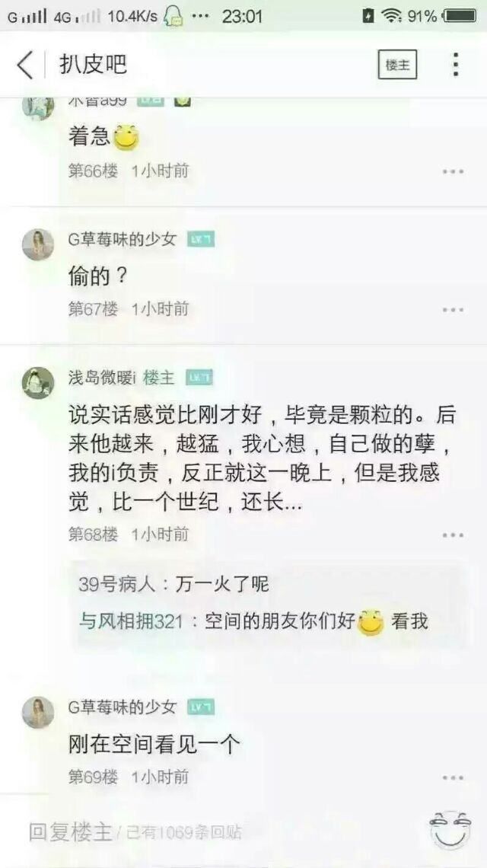The image size is (487, 868).
Task: Open 与风相拥321 user link in sub-replies
Action: [131, 621]
